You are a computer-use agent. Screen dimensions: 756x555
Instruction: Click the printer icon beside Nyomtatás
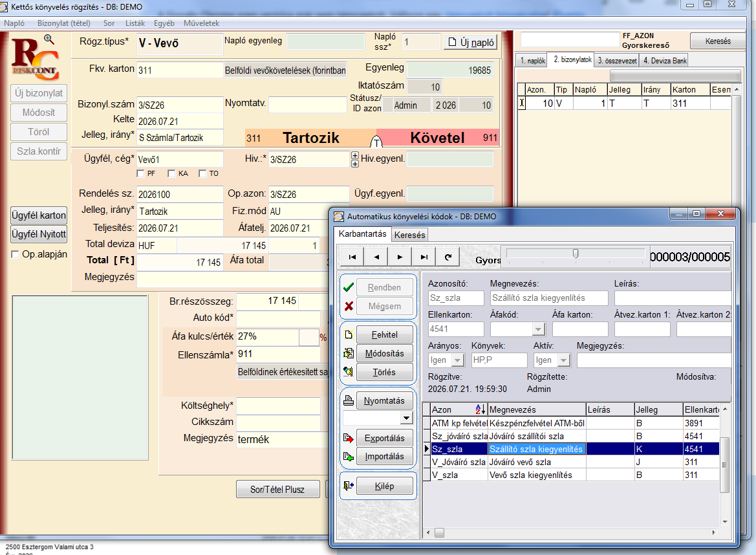coord(349,400)
